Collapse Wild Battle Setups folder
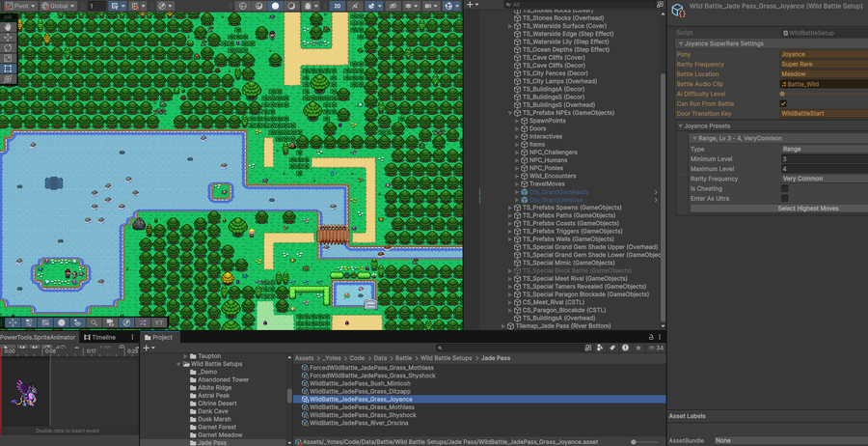Viewport: 868px width, 446px height. 178,364
